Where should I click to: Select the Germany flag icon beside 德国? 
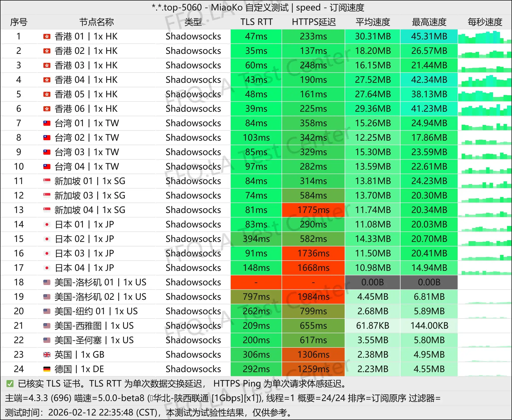coord(46,369)
